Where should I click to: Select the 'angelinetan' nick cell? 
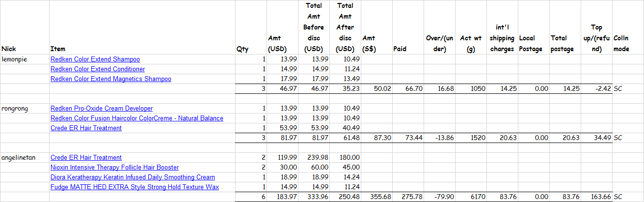pos(25,157)
